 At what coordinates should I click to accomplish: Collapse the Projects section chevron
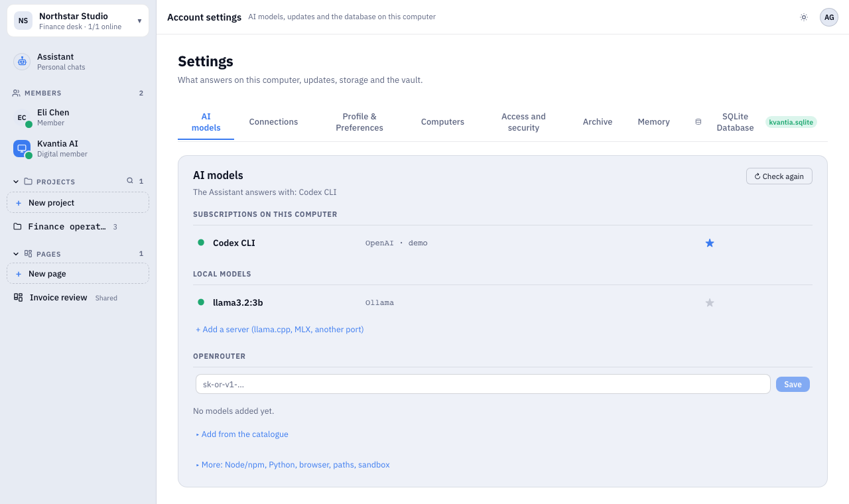(16, 181)
